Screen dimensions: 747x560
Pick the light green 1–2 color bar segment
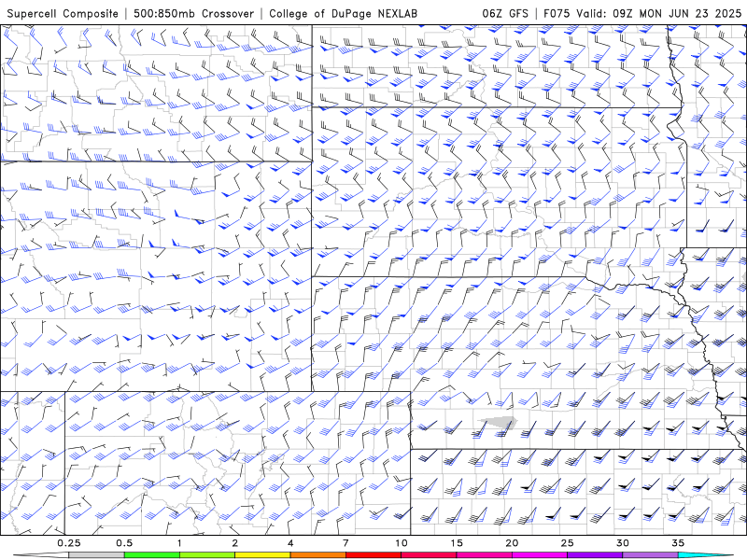coord(207,555)
